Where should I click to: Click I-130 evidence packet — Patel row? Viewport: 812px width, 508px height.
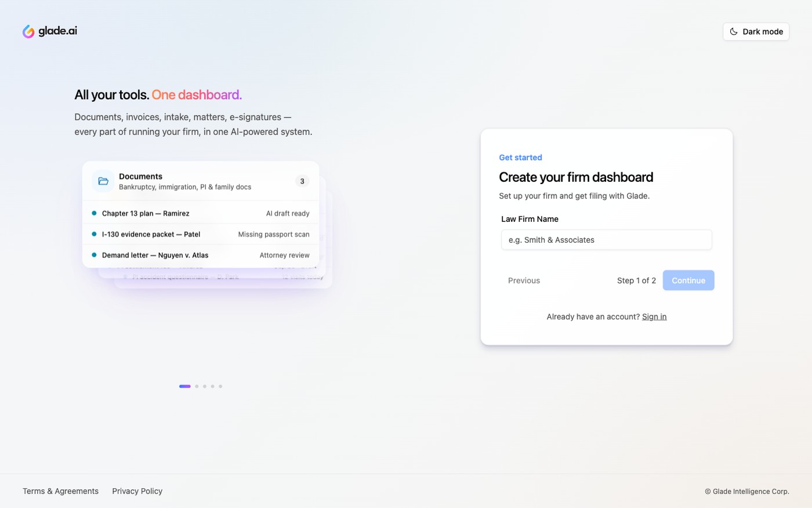[x=201, y=235]
